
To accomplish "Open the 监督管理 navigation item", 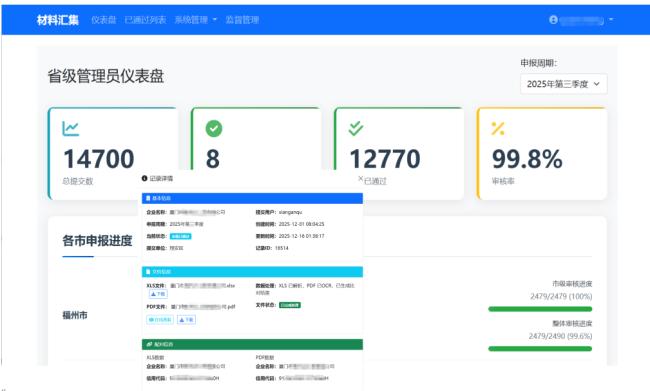I will coord(242,20).
